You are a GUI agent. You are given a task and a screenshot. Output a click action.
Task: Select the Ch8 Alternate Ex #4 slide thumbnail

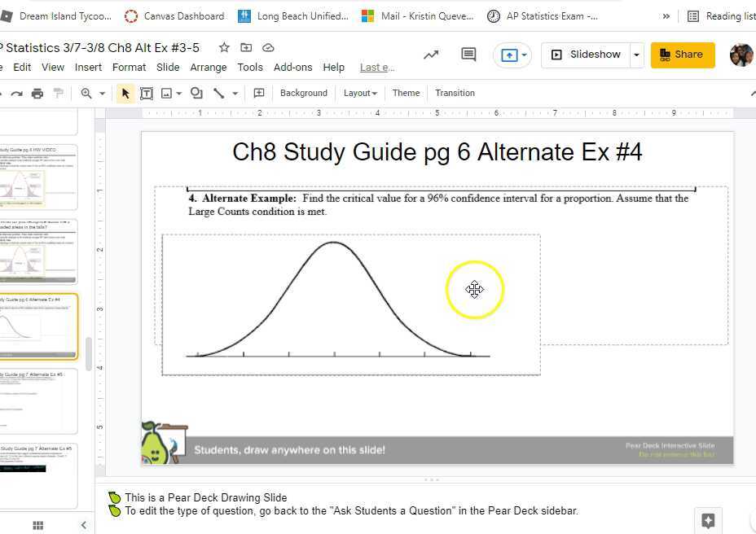point(39,326)
